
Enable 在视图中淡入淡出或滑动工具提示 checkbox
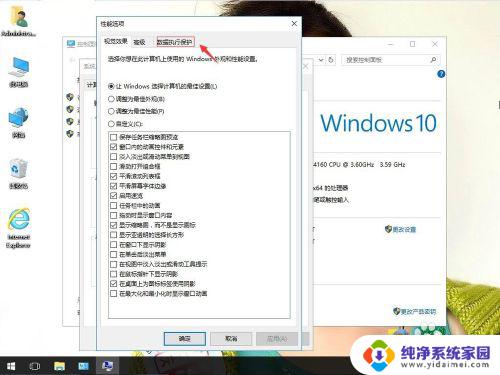click(113, 264)
